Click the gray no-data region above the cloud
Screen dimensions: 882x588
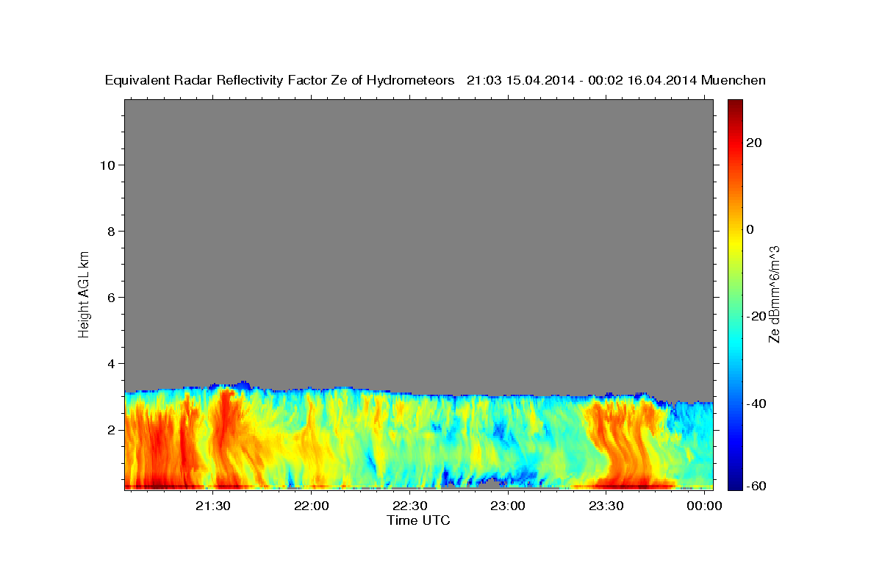(419, 243)
